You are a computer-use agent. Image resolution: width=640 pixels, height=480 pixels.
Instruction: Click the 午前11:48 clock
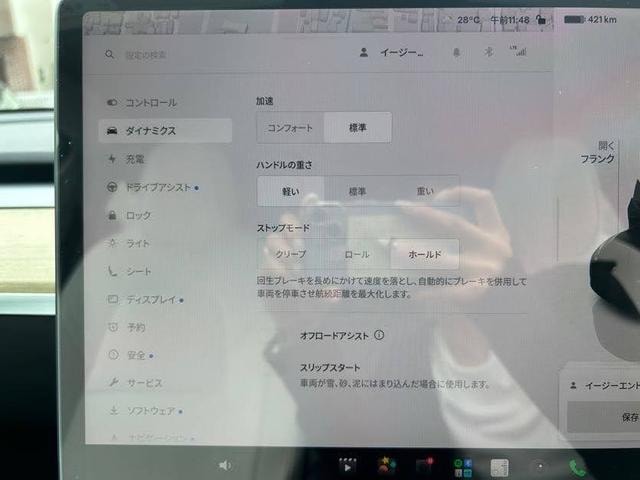(x=510, y=20)
